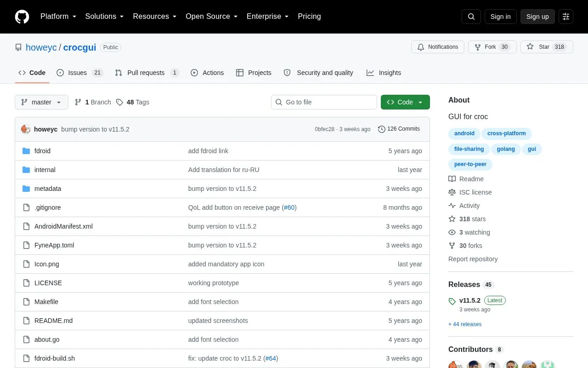
Task: Open the peer-to-peer topic tag
Action: click(470, 164)
